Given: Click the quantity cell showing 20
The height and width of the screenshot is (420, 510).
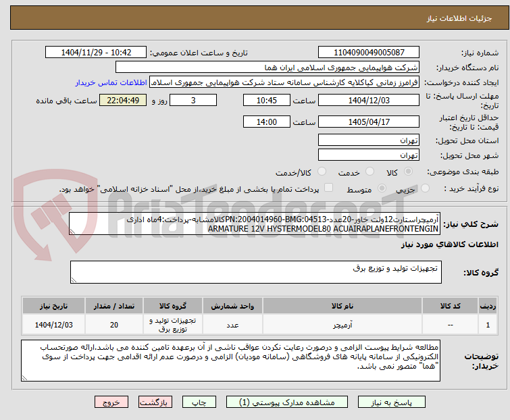Looking at the screenshot, I should [114, 324].
